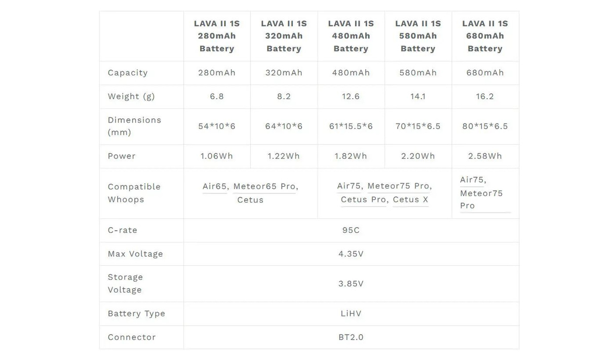Screen dimensions: 608x364
Task: Select the LAVA II 1S 280mAh Battery header
Action: [217, 36]
